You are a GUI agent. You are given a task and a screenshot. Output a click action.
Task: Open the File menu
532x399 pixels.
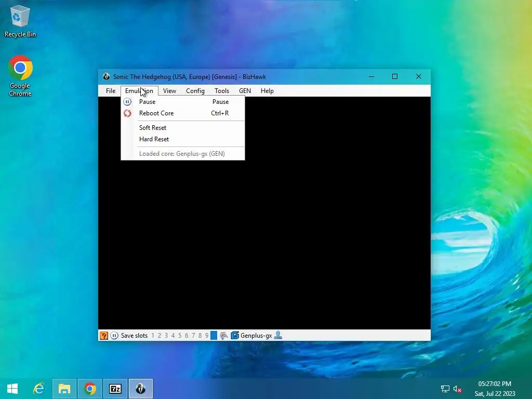coord(110,90)
